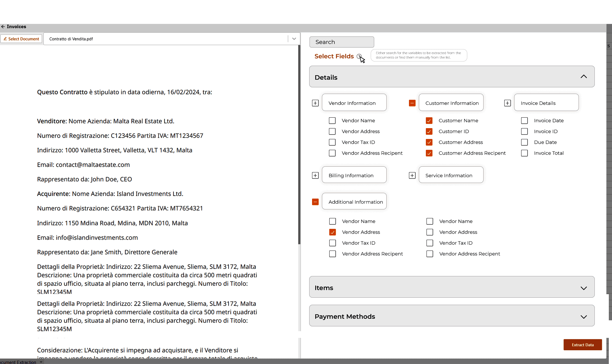
Task: Expand Service Information with plus icon
Action: (412, 176)
